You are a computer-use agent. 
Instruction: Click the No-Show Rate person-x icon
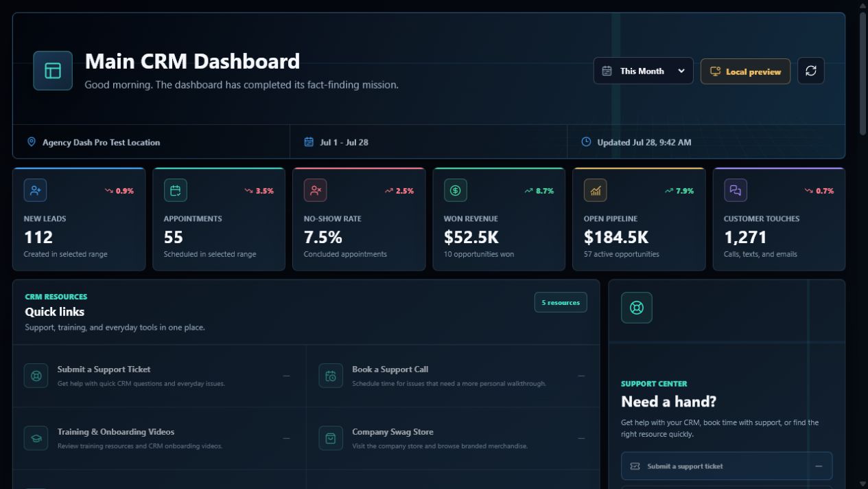click(315, 190)
